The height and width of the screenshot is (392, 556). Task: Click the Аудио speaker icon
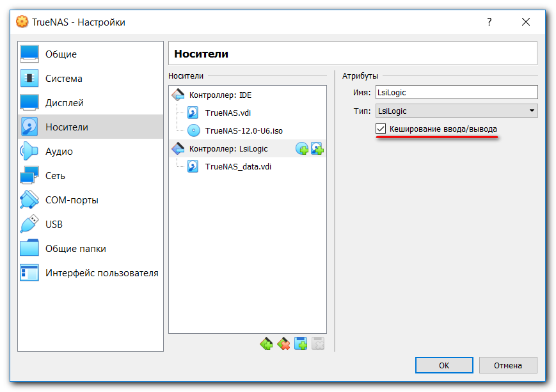[29, 152]
